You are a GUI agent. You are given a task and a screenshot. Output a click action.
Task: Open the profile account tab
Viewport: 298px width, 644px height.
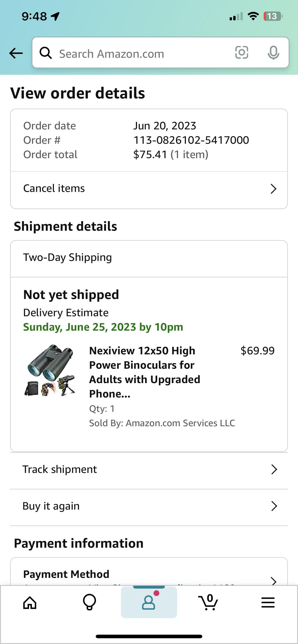point(149,602)
